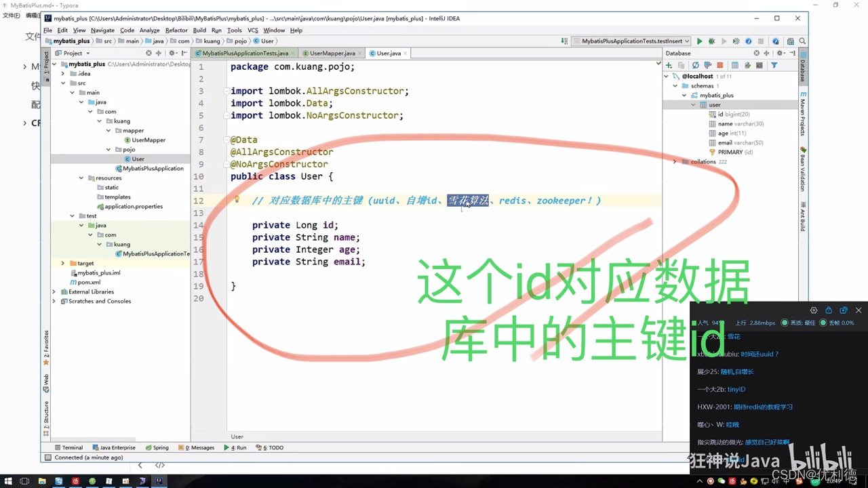This screenshot has height=488, width=868.
Task: Collapse the pojo package
Action: click(107, 149)
